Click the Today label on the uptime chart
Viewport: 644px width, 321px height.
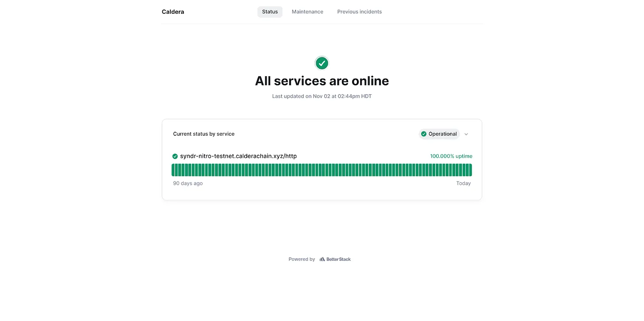(464, 183)
